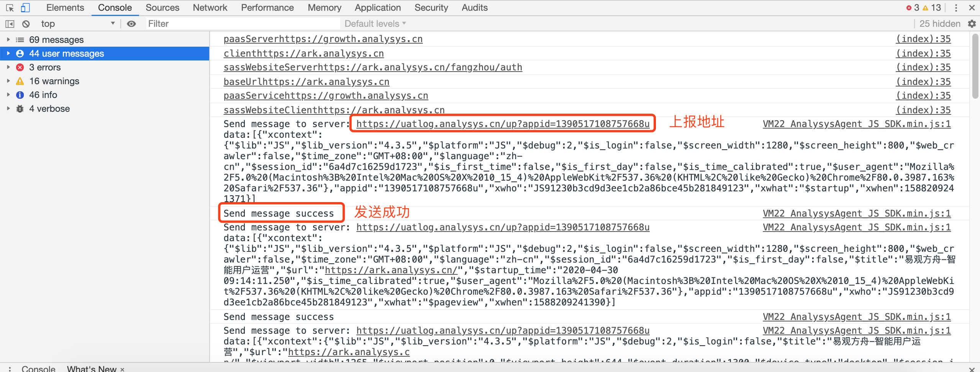Activate the inspect element picker icon
980x372 pixels.
point(10,8)
